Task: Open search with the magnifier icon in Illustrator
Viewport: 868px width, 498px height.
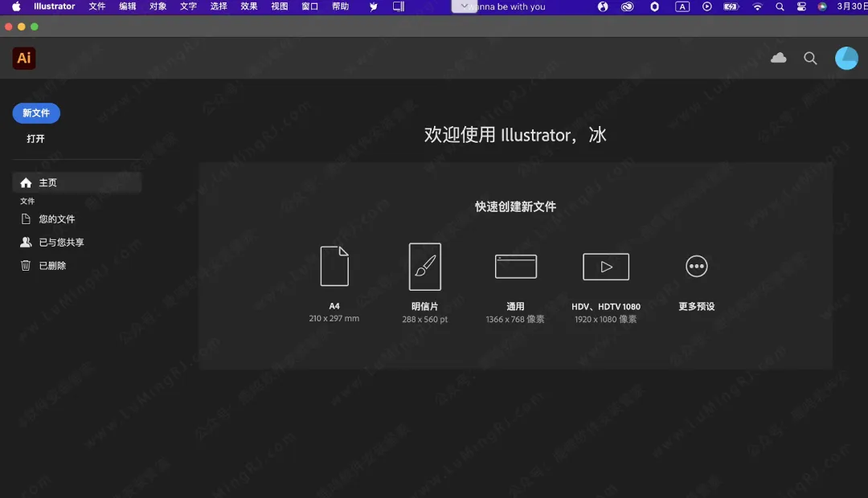Action: (x=810, y=58)
